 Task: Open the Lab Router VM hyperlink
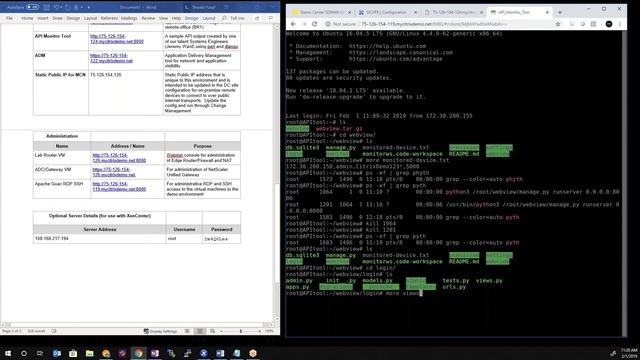(119, 158)
